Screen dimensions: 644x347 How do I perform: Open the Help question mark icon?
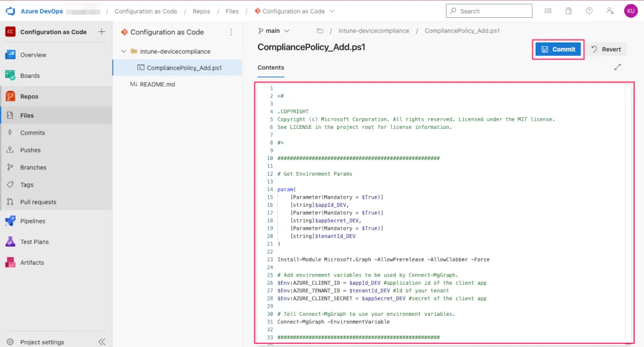(589, 11)
